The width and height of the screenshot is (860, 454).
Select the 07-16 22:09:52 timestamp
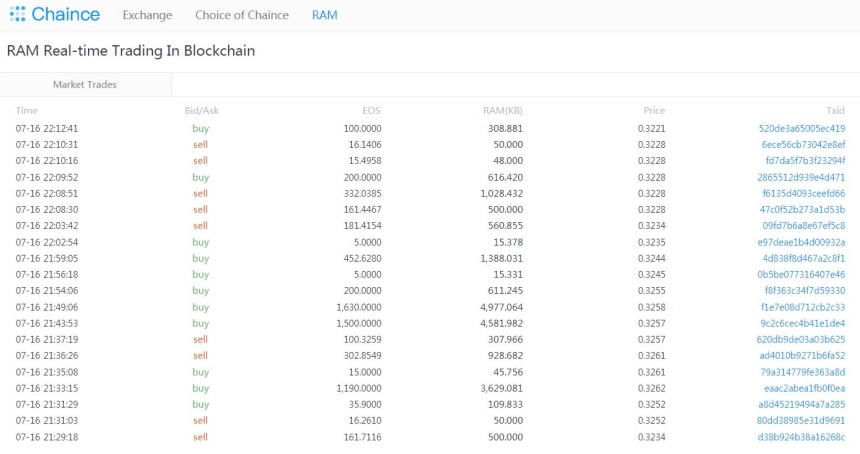[x=47, y=177]
